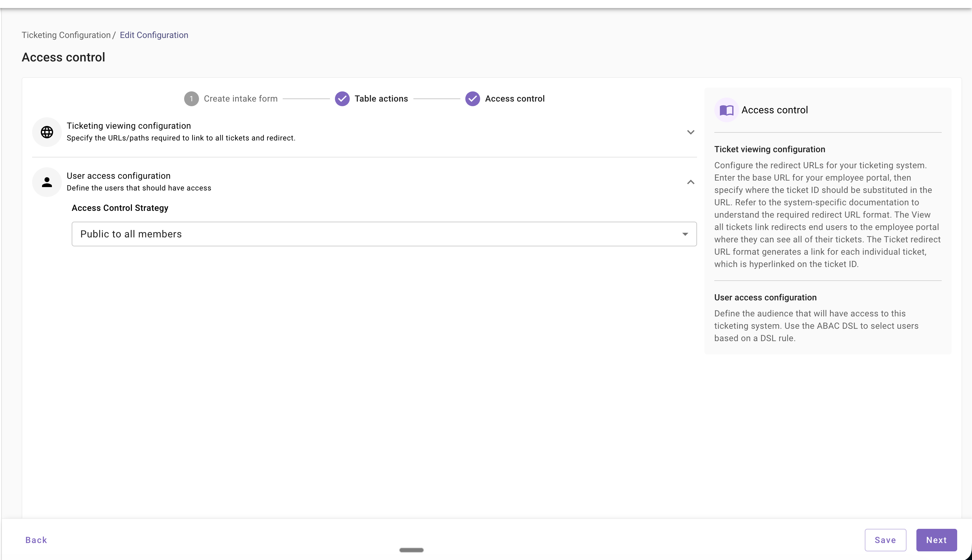Click Ticketing Configuration breadcrumb
Viewport: 972px width, 560px height.
pyautogui.click(x=66, y=35)
